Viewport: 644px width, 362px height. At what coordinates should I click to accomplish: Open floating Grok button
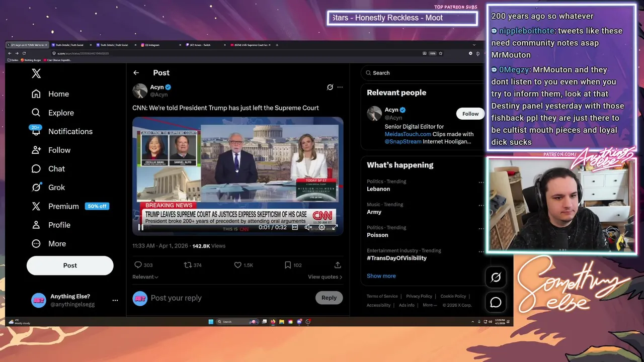click(x=496, y=278)
